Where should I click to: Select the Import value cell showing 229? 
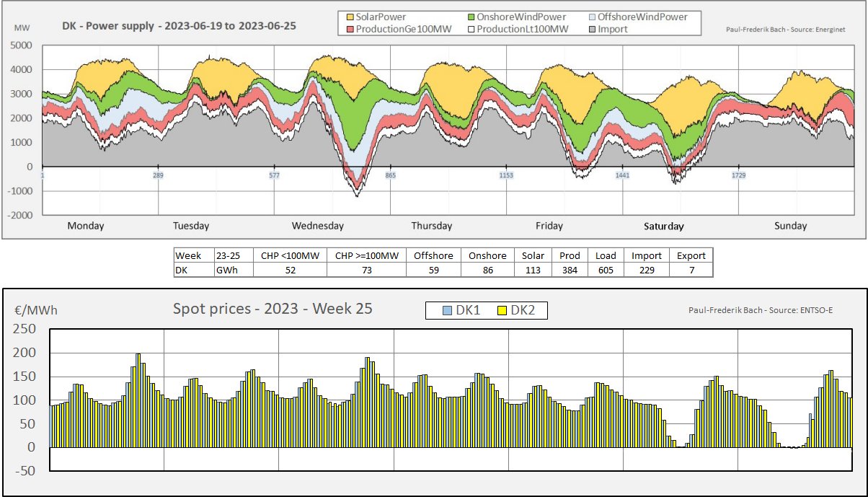point(646,270)
